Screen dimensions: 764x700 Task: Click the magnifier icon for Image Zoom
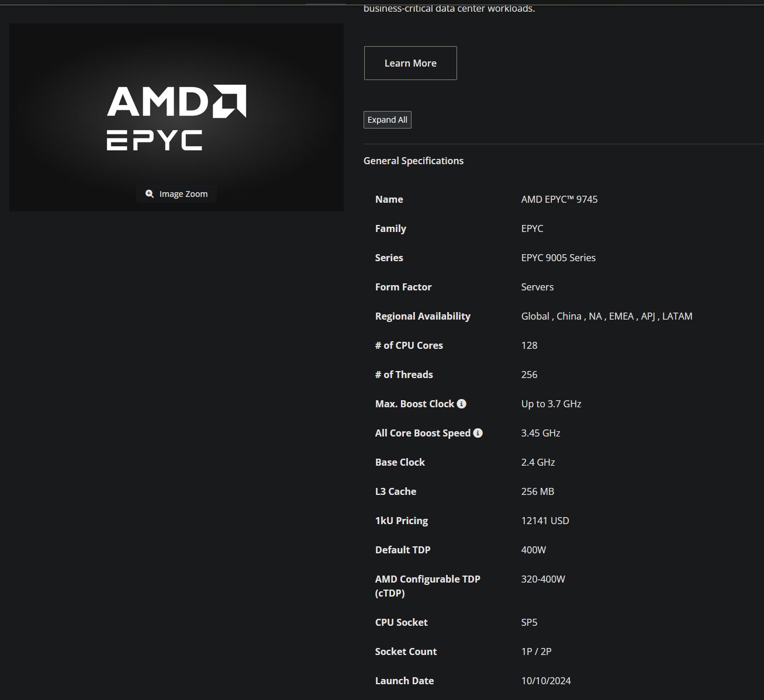pos(150,194)
